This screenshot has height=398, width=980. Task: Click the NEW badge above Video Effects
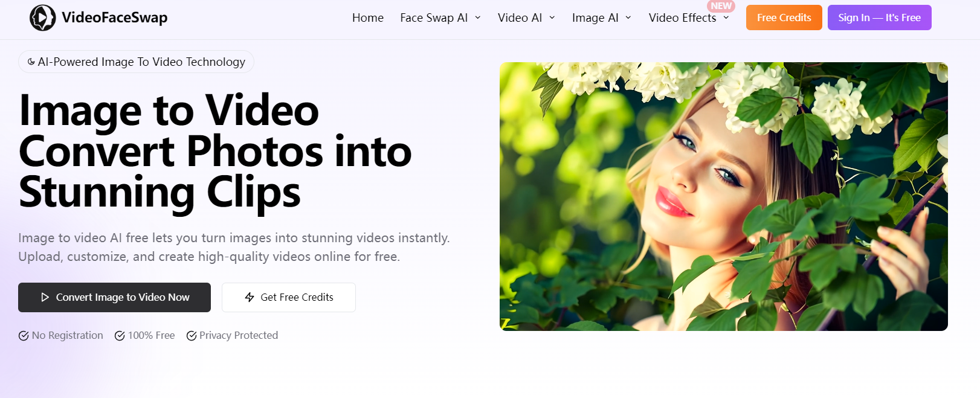coord(721,6)
